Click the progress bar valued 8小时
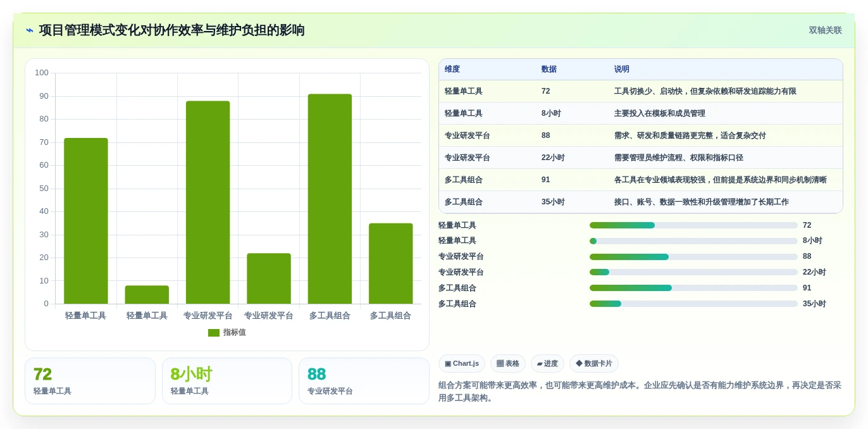This screenshot has width=868, height=429. tap(693, 241)
